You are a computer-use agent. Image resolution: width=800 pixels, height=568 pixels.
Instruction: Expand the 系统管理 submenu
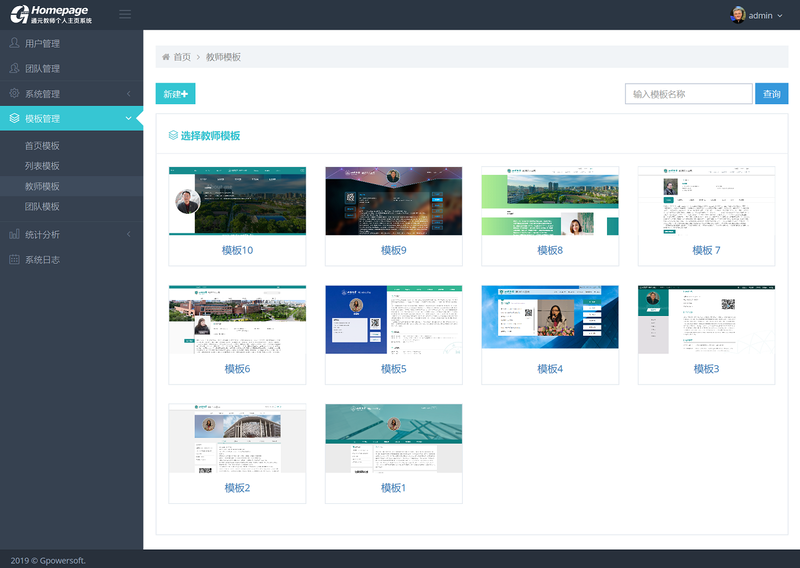click(128, 94)
